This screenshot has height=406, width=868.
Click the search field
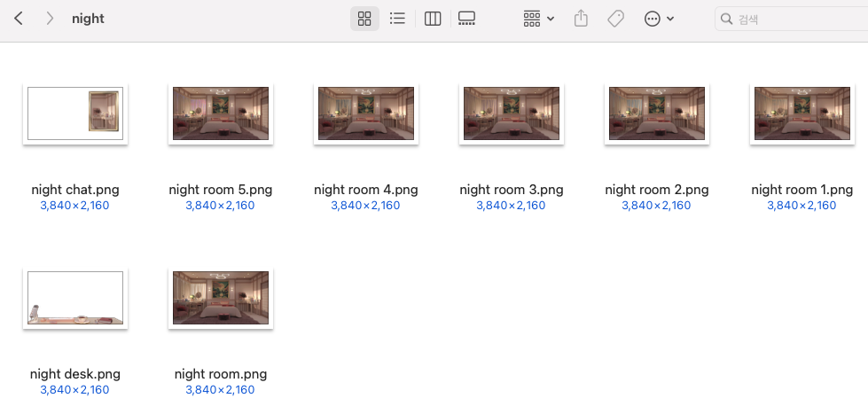792,19
